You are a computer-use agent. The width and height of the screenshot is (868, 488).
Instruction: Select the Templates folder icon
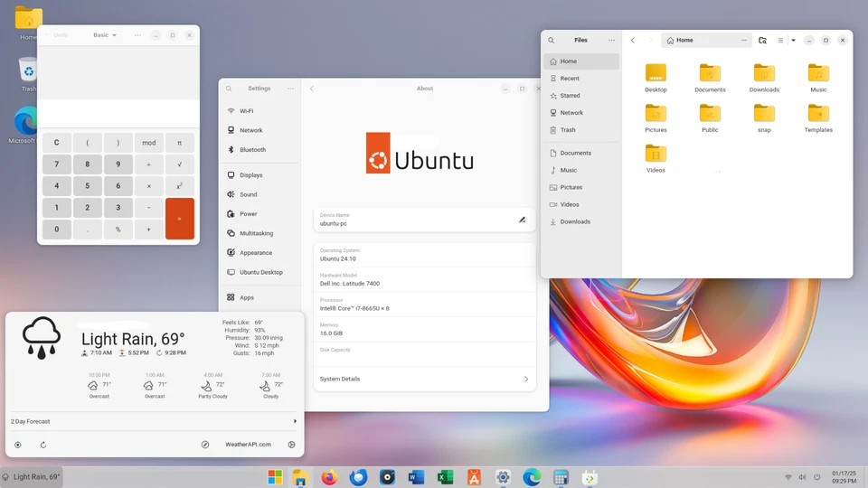point(818,114)
